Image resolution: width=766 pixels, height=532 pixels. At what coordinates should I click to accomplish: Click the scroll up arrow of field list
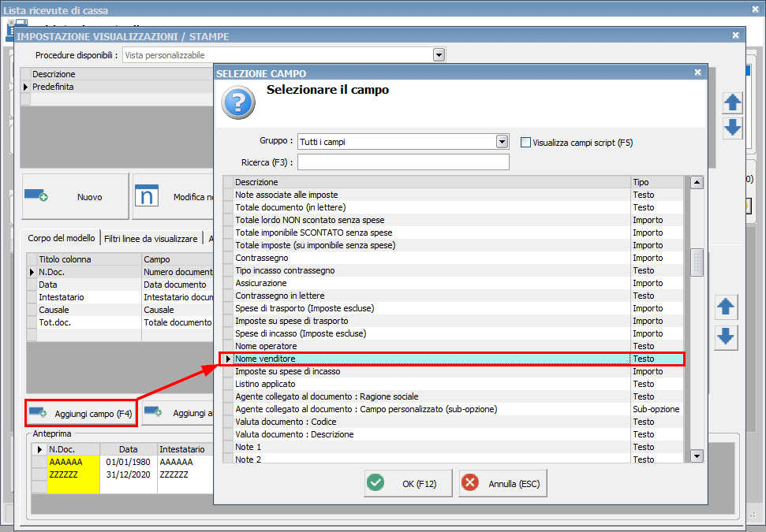pos(697,183)
